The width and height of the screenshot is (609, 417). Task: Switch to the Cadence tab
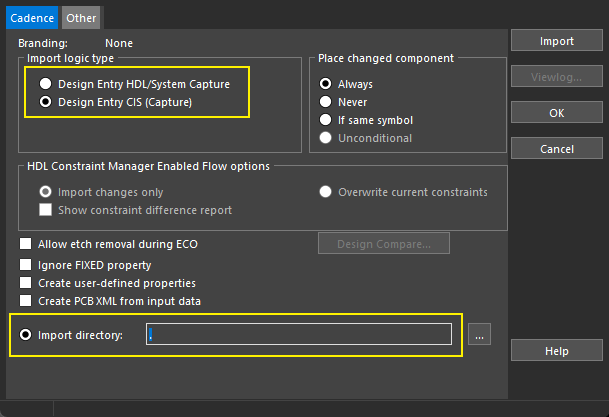click(31, 17)
